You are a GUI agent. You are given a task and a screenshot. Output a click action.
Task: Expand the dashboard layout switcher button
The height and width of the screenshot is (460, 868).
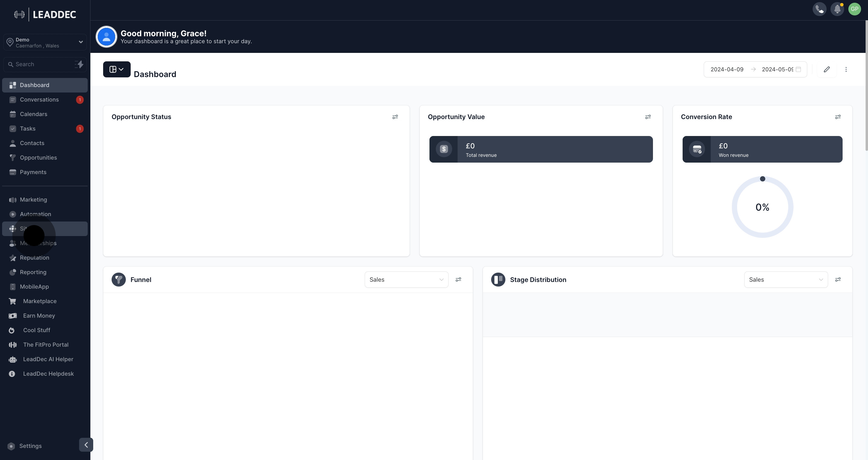[116, 70]
